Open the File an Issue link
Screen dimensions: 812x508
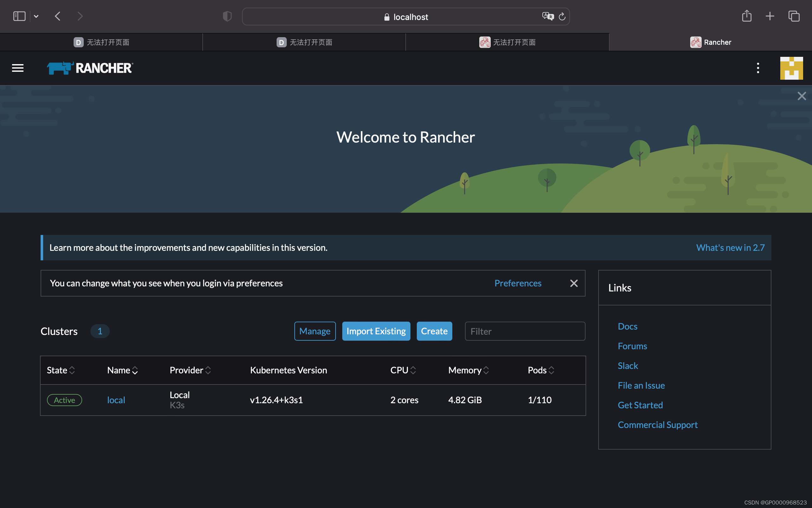(641, 385)
